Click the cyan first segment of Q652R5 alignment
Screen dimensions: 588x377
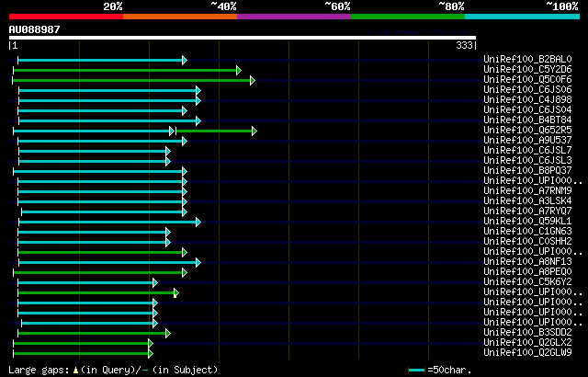point(92,131)
